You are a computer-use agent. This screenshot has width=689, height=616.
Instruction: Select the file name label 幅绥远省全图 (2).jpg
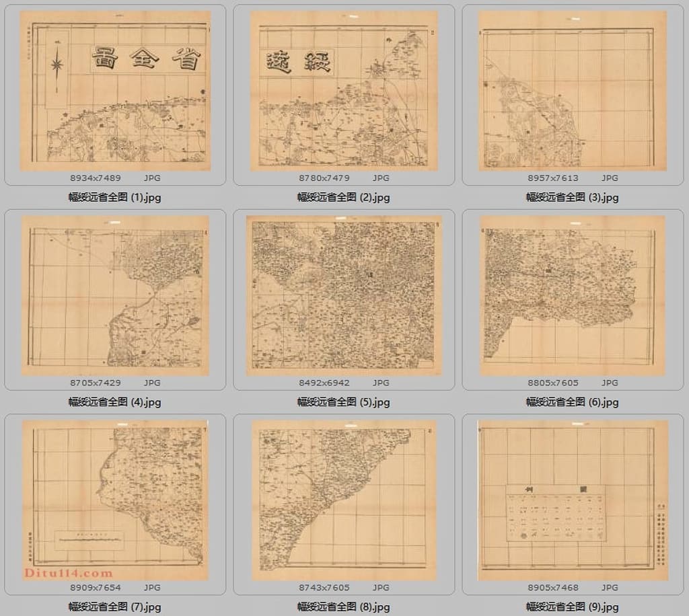click(343, 198)
